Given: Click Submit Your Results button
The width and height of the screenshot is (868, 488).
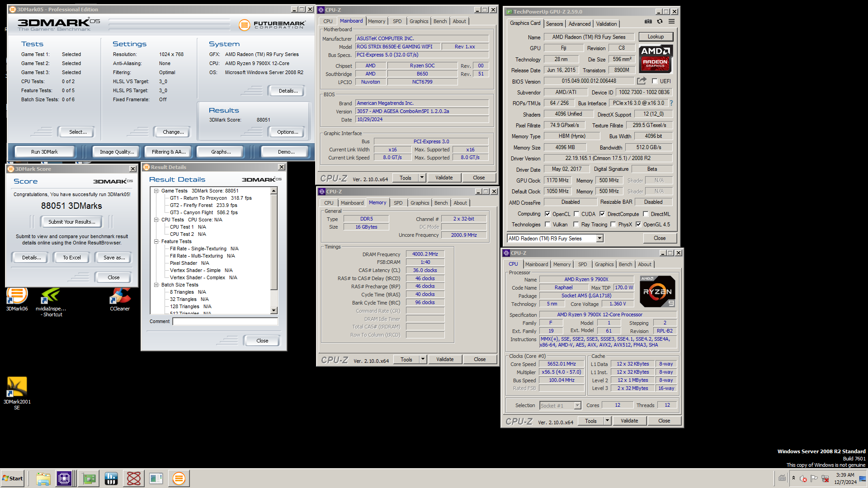Looking at the screenshot, I should coord(71,222).
